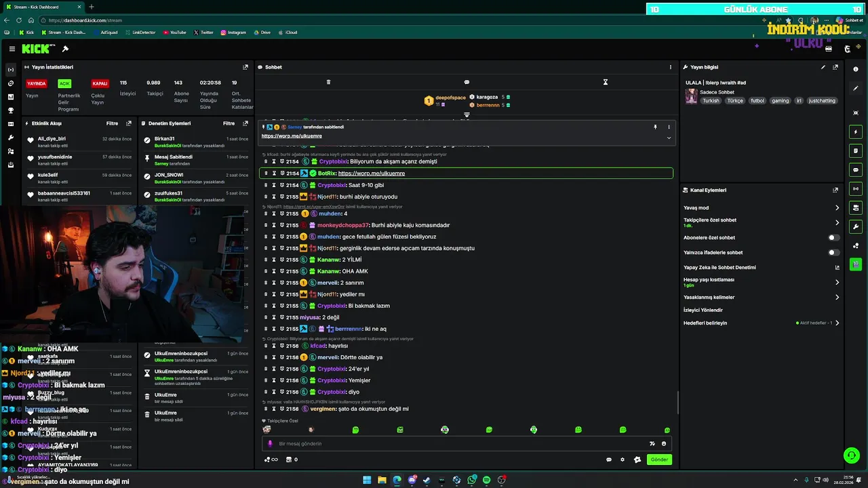Image resolution: width=868 pixels, height=488 pixels.
Task: Open Filtre in Etkinlik Akışı panel
Action: [x=112, y=123]
